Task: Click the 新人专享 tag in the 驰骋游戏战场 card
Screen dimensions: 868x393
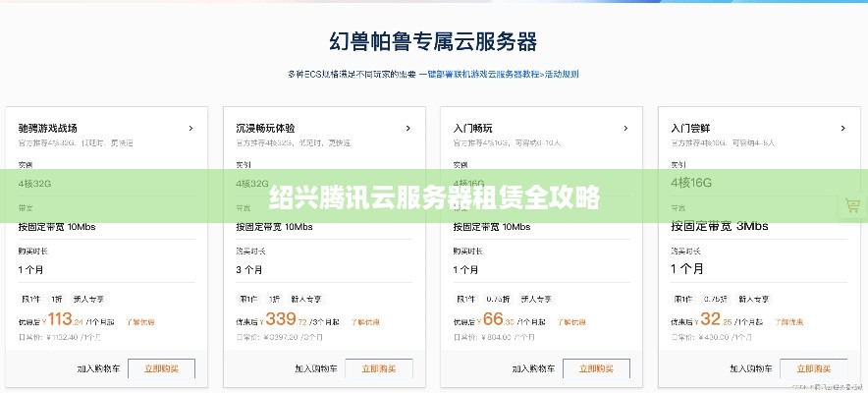Action: [x=88, y=299]
